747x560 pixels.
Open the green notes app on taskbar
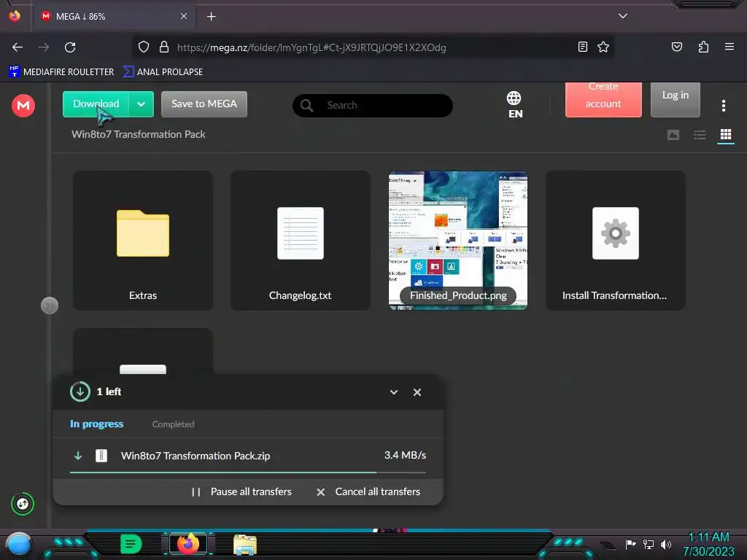(131, 544)
